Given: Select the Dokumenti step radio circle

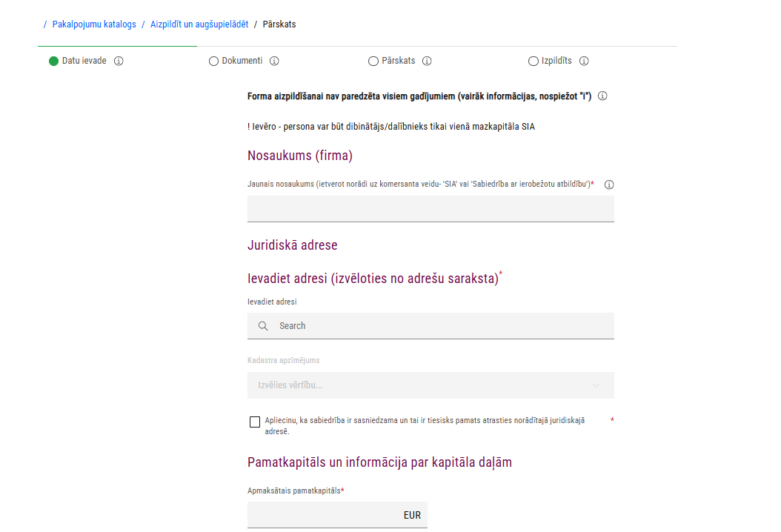Looking at the screenshot, I should click(213, 61).
